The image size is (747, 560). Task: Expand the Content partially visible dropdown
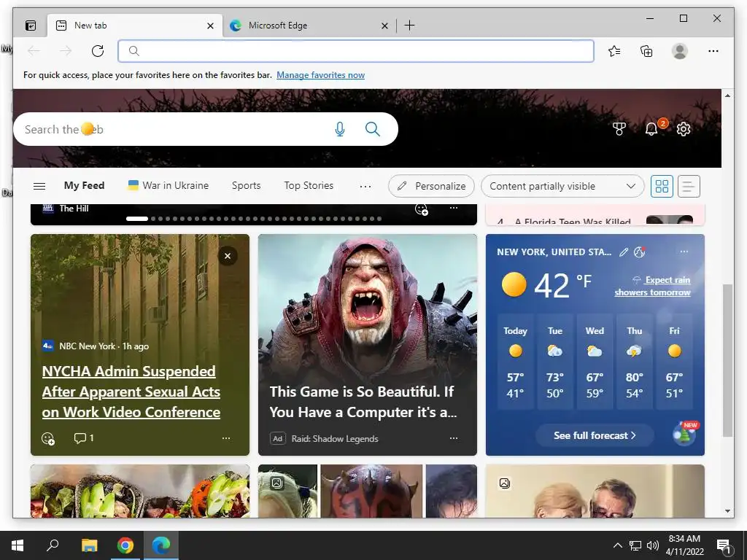click(x=562, y=186)
